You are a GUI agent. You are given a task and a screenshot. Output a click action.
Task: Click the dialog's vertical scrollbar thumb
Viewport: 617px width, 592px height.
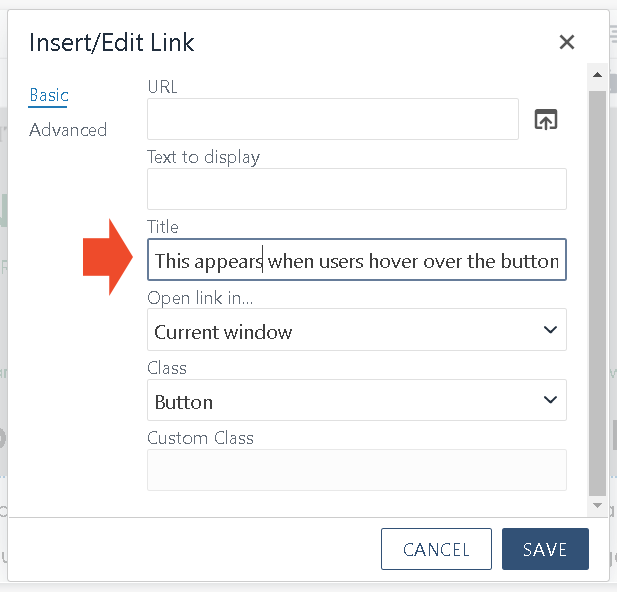(x=597, y=293)
